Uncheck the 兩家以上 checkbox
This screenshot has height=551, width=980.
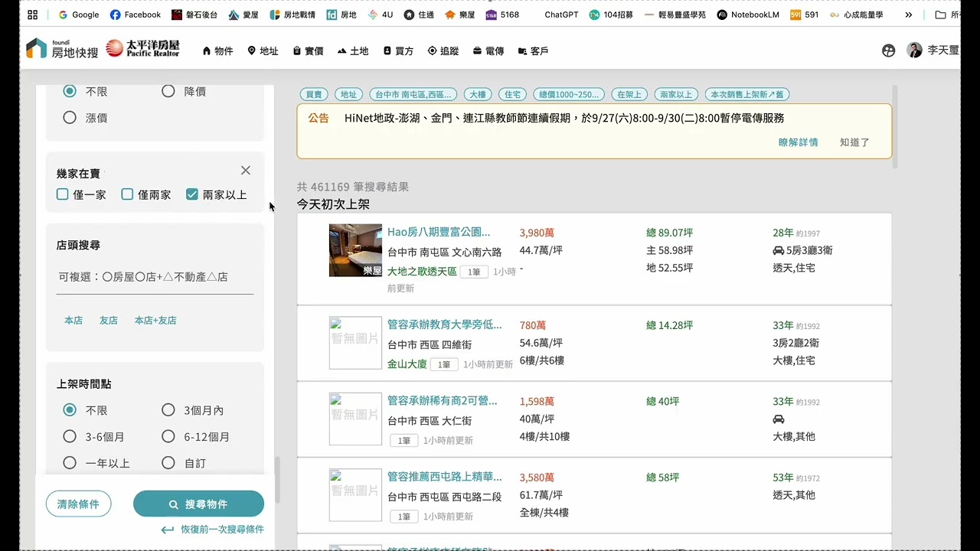coord(192,194)
